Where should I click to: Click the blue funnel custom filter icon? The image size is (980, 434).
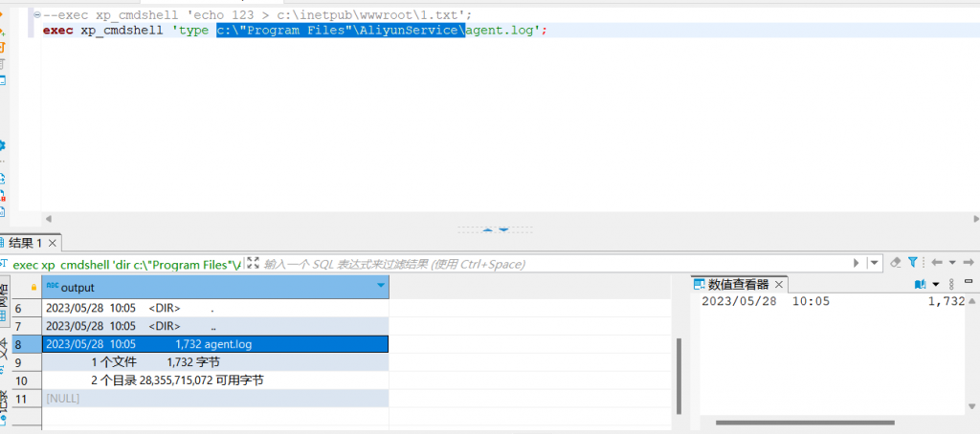[912, 262]
